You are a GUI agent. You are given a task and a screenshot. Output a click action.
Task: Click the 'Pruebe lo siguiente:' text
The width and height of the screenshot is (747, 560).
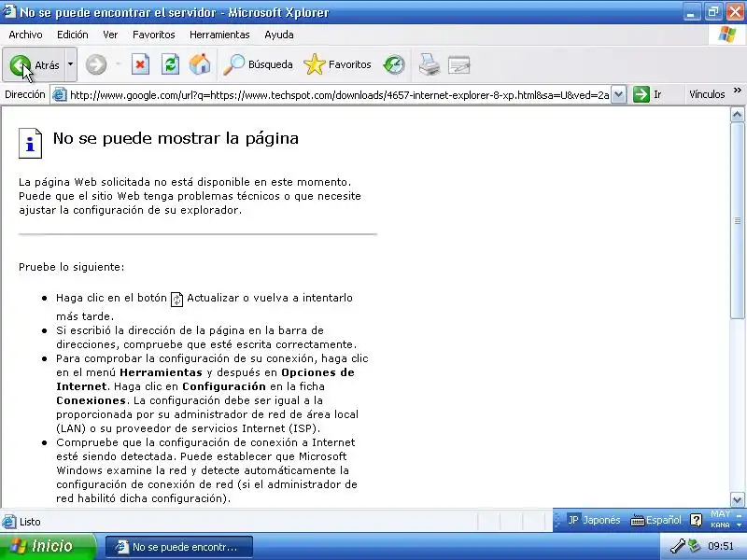coord(72,267)
